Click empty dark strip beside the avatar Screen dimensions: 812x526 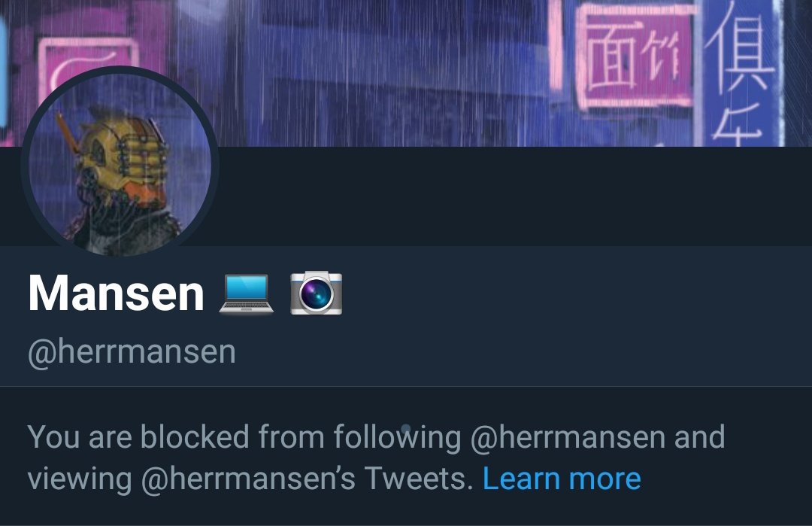coord(515,196)
